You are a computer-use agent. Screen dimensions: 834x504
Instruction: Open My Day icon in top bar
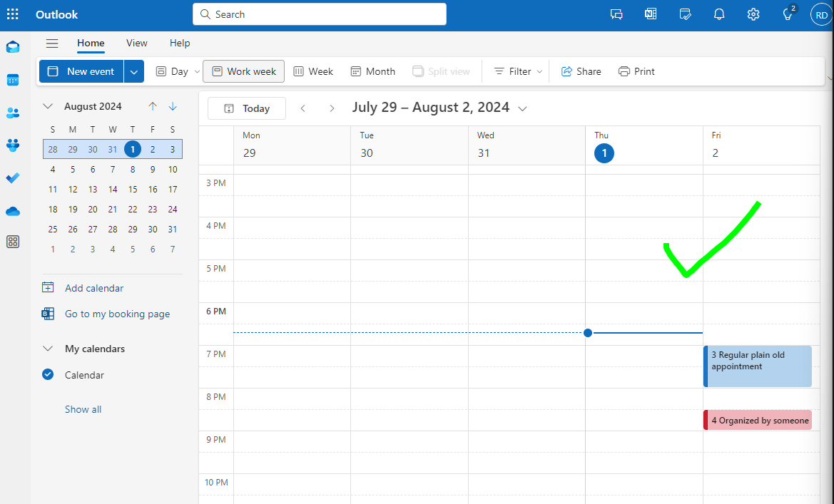coord(685,14)
